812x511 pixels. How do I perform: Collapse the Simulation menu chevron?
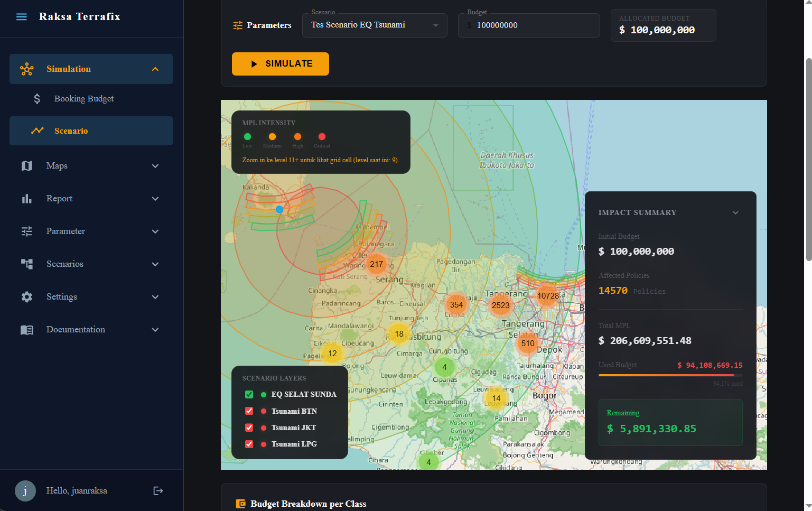pos(155,69)
